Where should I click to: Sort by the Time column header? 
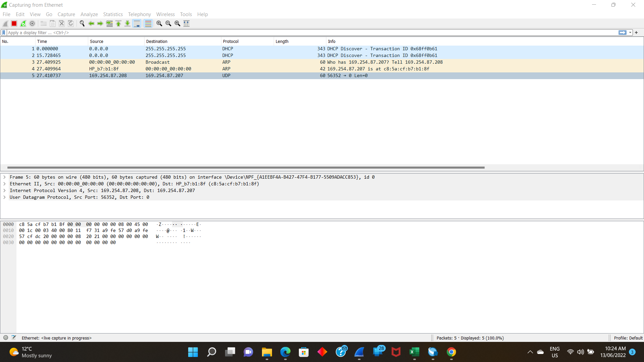[61, 41]
